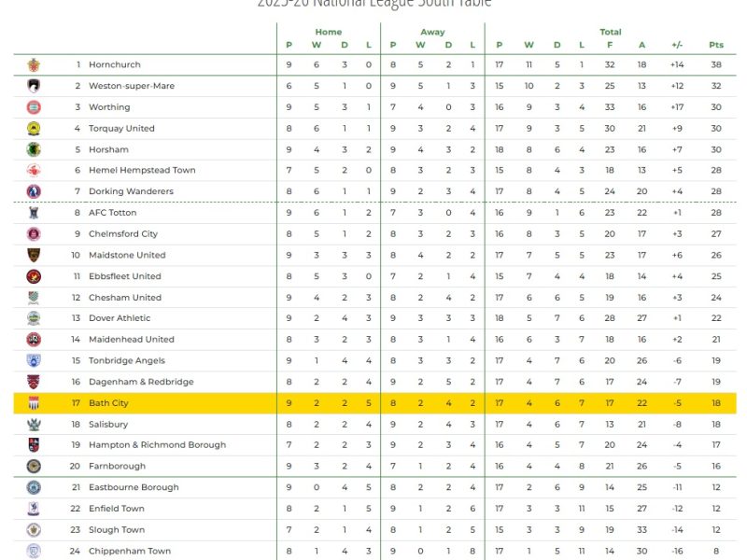Click the Home column group header
747x560 pixels.
(329, 32)
